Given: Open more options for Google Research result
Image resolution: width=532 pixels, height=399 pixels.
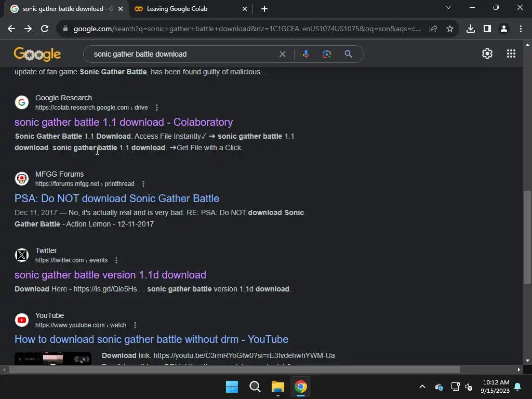Looking at the screenshot, I should click(x=157, y=108).
